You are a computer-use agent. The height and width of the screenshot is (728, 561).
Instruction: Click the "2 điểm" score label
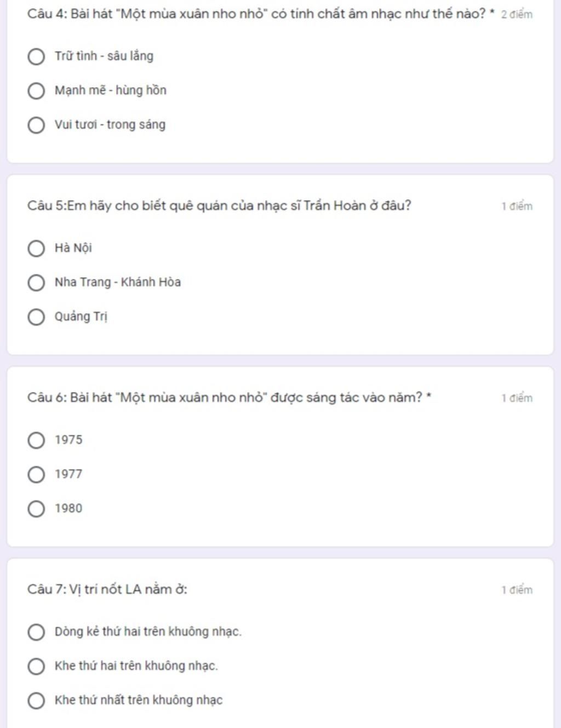pyautogui.click(x=517, y=15)
